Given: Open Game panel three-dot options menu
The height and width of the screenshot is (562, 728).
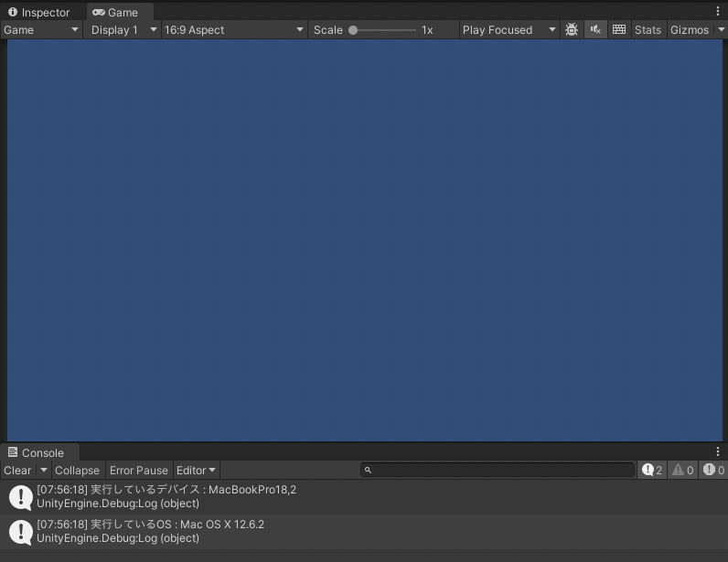Looking at the screenshot, I should pos(718,11).
